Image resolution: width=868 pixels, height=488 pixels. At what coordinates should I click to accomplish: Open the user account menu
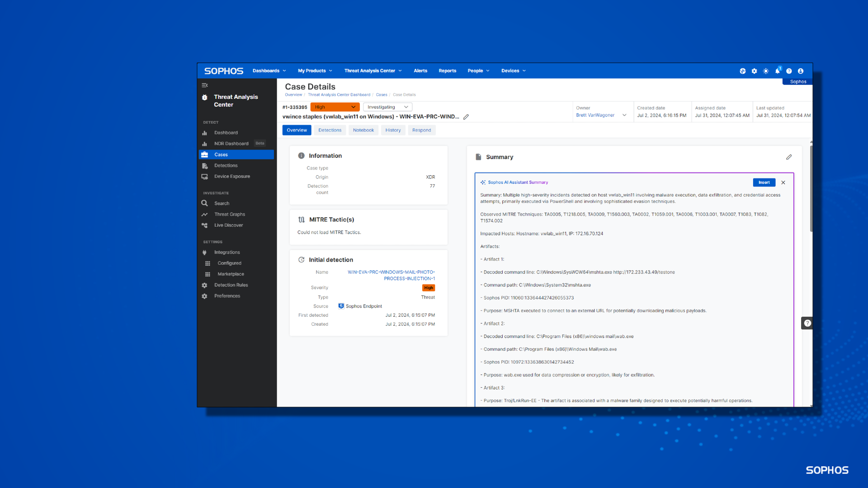800,70
